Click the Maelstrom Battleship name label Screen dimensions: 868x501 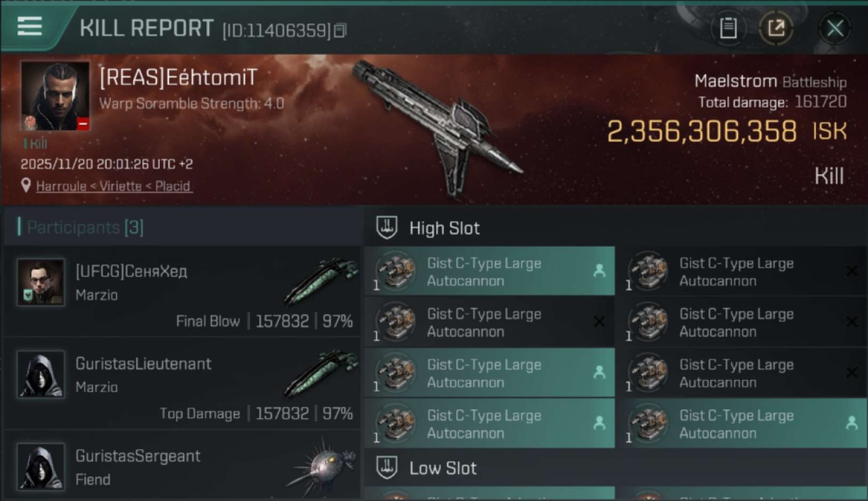[x=770, y=82]
